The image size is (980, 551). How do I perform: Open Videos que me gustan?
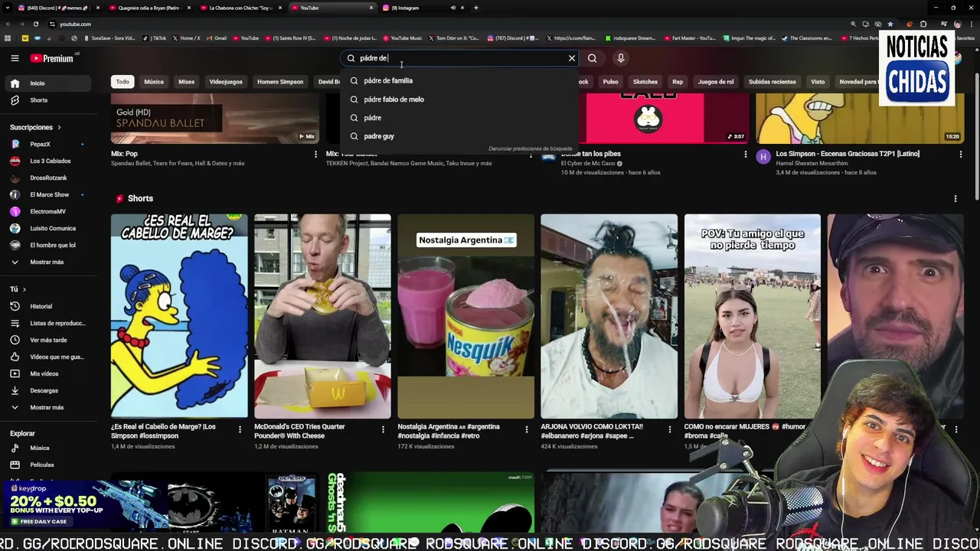tap(50, 357)
